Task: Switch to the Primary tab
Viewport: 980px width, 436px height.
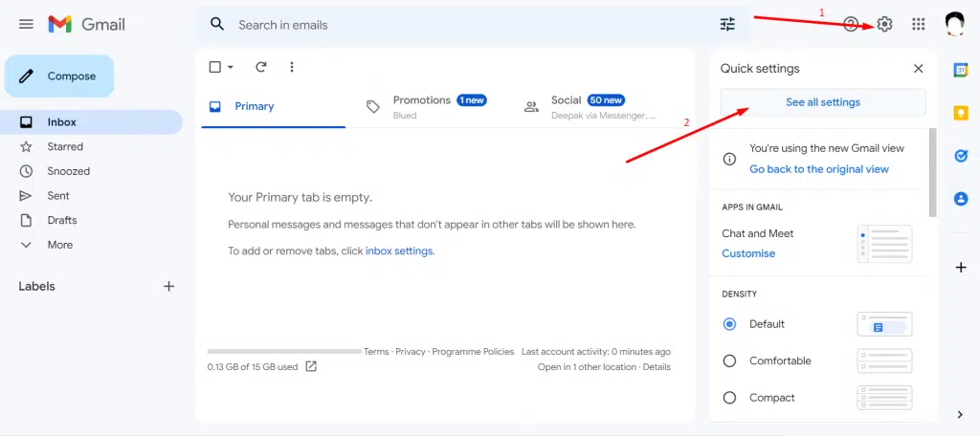Action: (x=273, y=106)
